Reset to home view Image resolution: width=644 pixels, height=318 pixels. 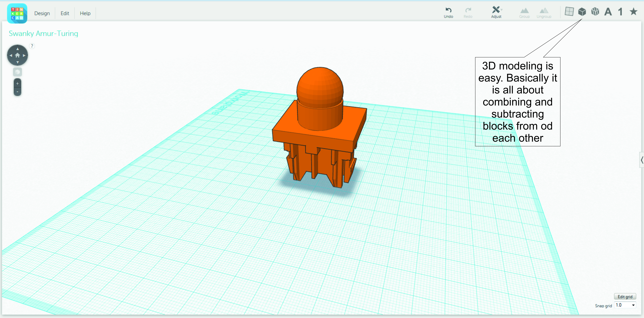click(18, 55)
